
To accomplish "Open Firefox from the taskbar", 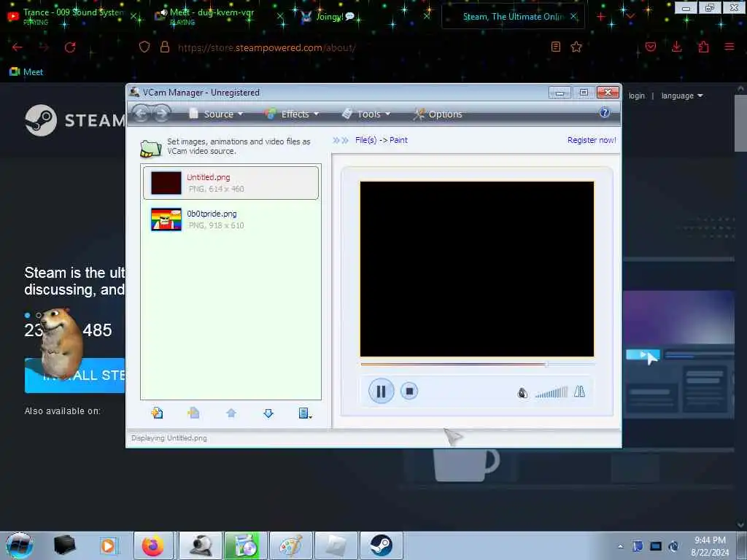I will tap(153, 545).
